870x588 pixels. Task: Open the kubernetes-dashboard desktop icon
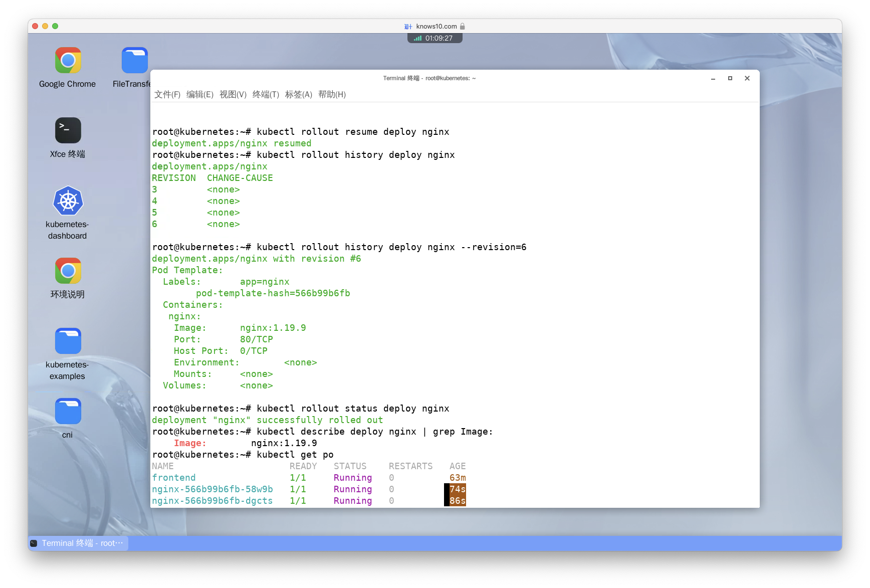point(68,201)
